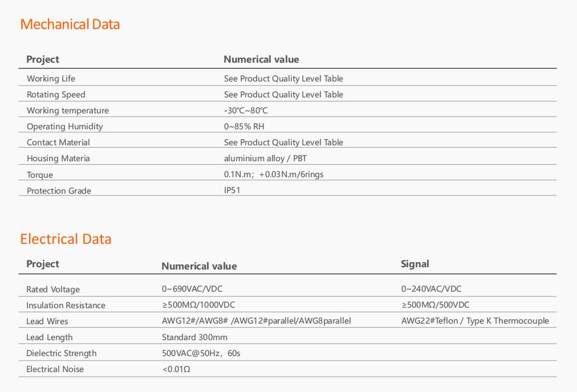The width and height of the screenshot is (577, 392).
Task: Click the Electrical Data heading
Action: pos(66,239)
